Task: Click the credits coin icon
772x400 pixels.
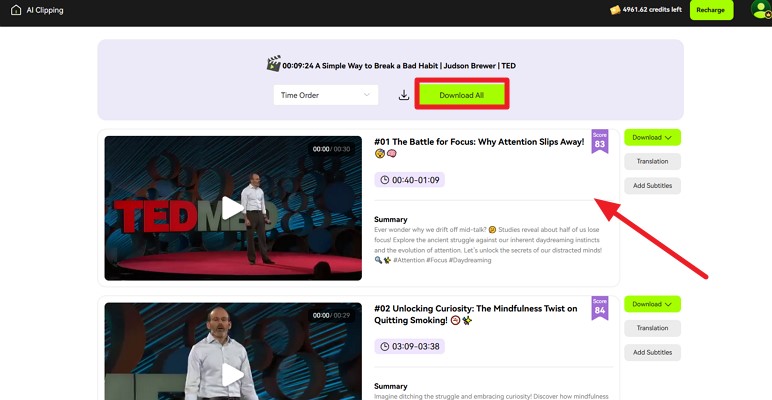Action: 615,10
